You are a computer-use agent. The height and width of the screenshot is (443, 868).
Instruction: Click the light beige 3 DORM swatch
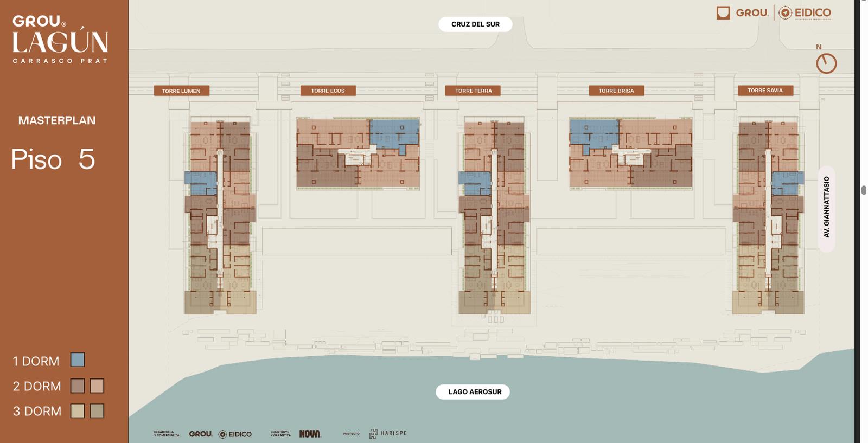(78, 411)
